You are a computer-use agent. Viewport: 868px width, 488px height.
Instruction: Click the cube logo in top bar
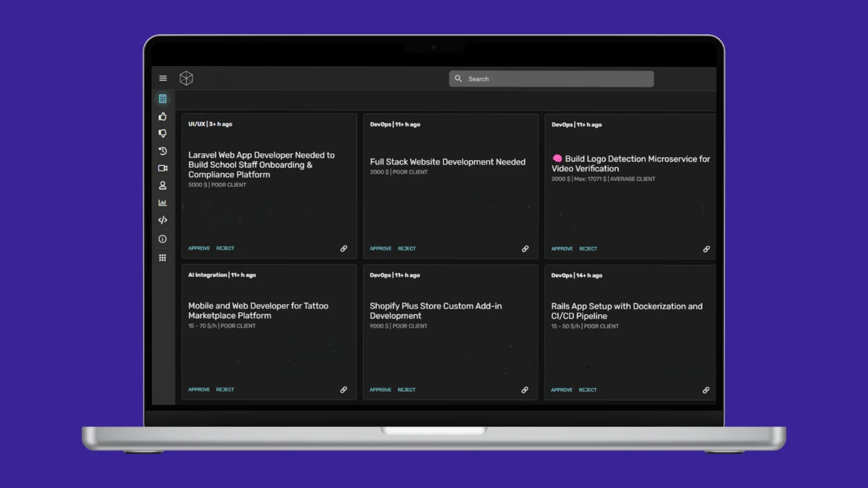point(186,78)
